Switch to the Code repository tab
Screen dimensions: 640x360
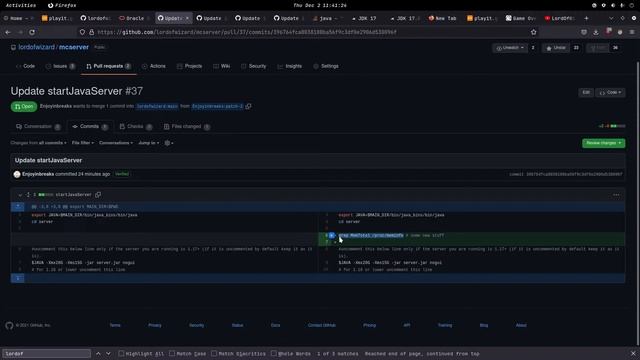coord(25,66)
